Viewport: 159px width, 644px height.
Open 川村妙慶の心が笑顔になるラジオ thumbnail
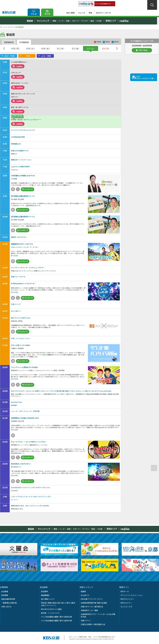tap(104, 183)
